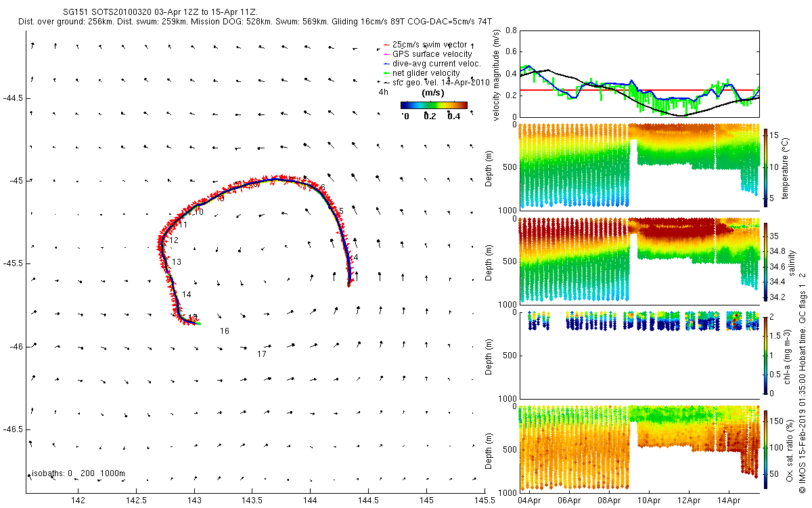This screenshot has height=508, width=812.
Task: Click day marker 16 near the track end
Action: tap(225, 331)
